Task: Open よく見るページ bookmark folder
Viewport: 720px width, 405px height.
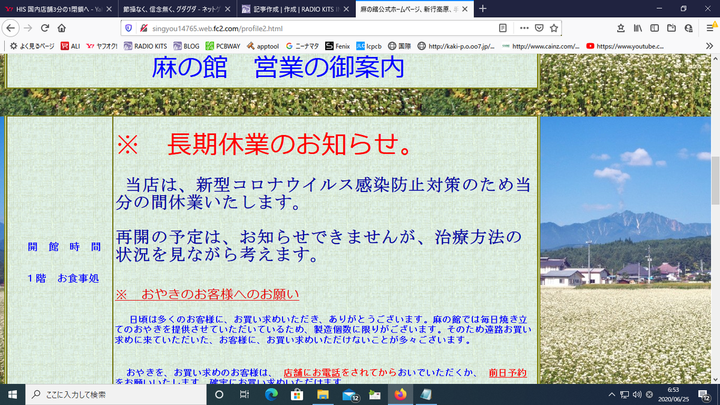Action: pos(32,46)
